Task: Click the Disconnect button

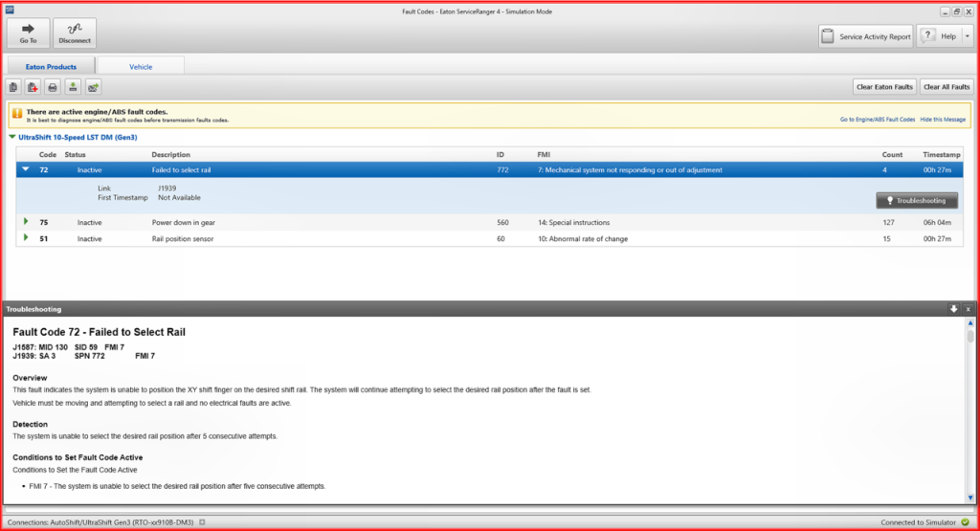Action: click(x=75, y=33)
